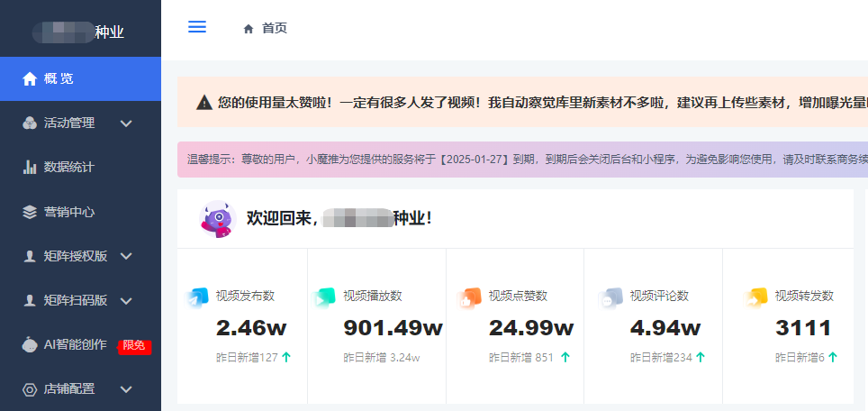
Task: Expand the 活动管理 submenu chevron
Action: click(x=126, y=123)
